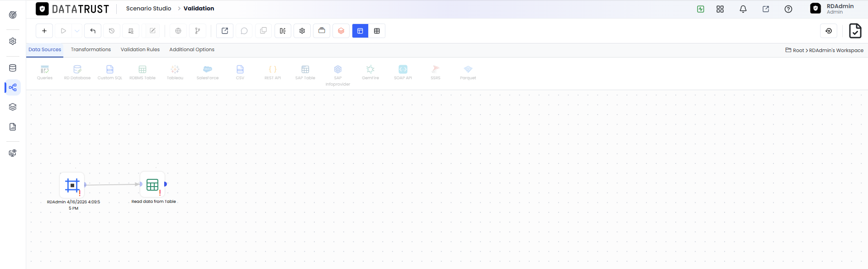This screenshot has height=269, width=868.
Task: Open the layers icon in sidebar
Action: (x=13, y=107)
